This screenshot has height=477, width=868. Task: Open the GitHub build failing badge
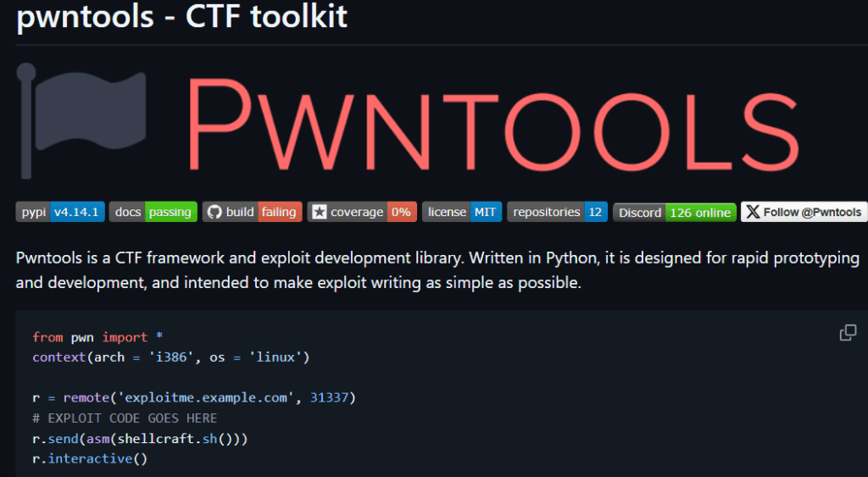251,212
